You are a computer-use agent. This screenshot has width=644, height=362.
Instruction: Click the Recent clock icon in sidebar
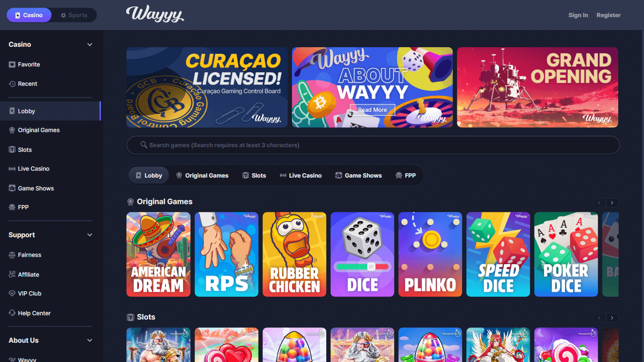(x=12, y=84)
